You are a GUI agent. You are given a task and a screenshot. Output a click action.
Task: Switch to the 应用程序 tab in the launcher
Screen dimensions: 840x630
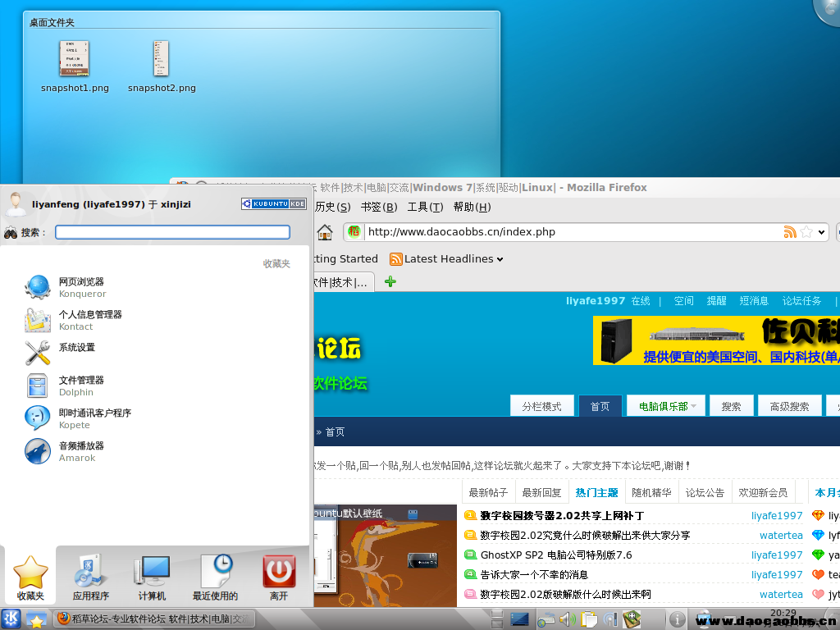pyautogui.click(x=90, y=577)
